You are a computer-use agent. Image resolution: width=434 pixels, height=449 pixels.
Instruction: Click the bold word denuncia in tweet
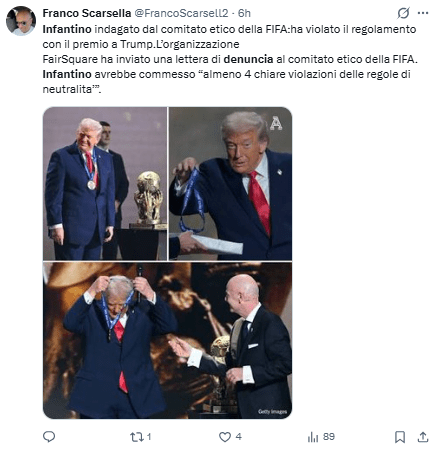tap(248, 59)
